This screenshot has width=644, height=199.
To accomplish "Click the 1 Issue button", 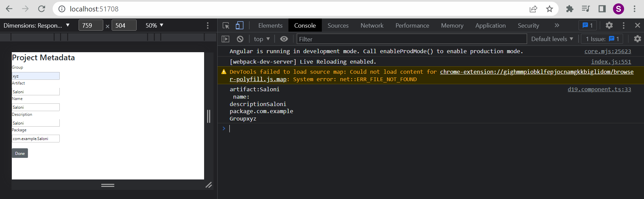I will (602, 39).
